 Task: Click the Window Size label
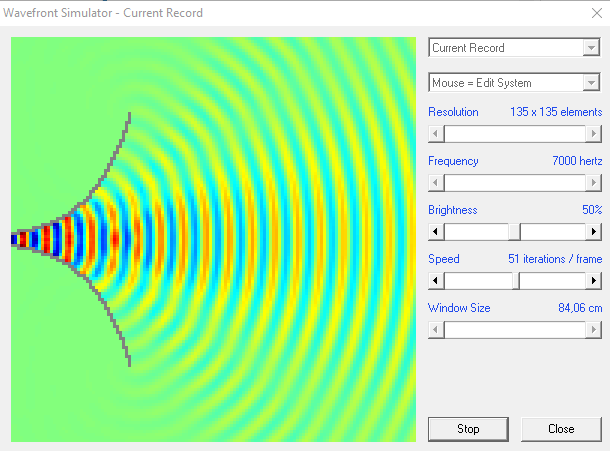(x=459, y=308)
